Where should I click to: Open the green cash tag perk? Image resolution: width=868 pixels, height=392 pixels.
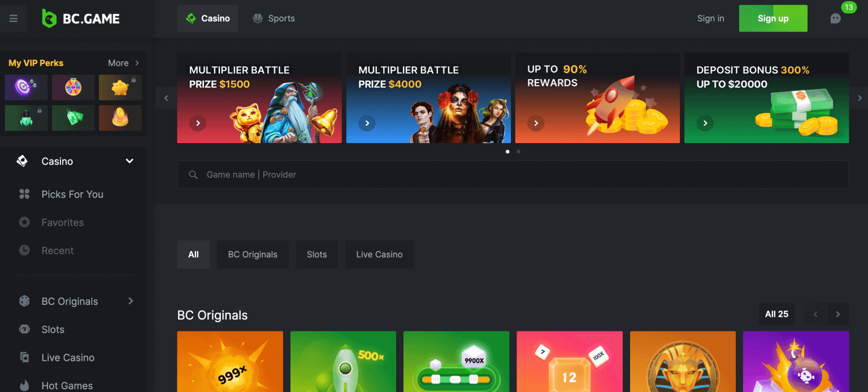(73, 118)
